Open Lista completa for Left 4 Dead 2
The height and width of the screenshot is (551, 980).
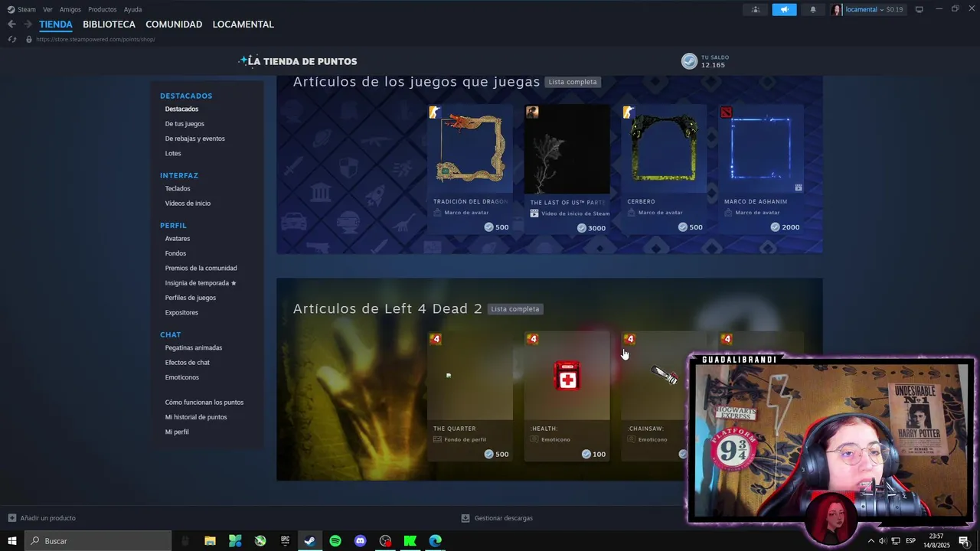tap(515, 309)
